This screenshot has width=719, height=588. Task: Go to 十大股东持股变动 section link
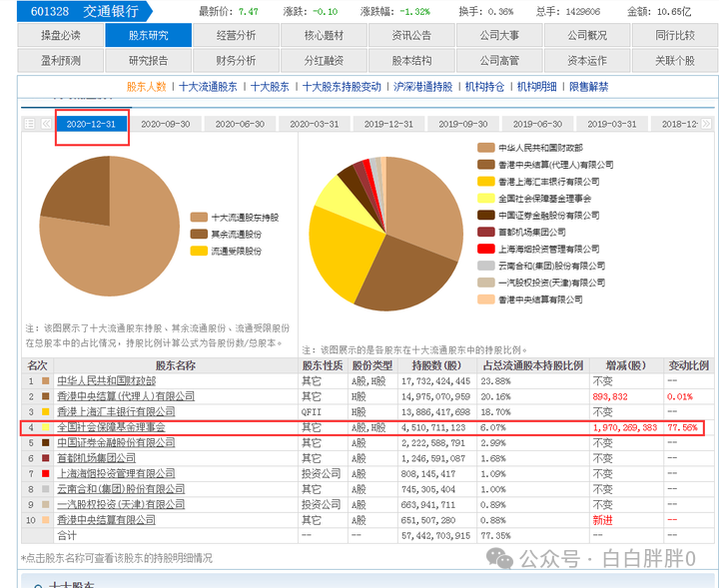click(x=343, y=87)
